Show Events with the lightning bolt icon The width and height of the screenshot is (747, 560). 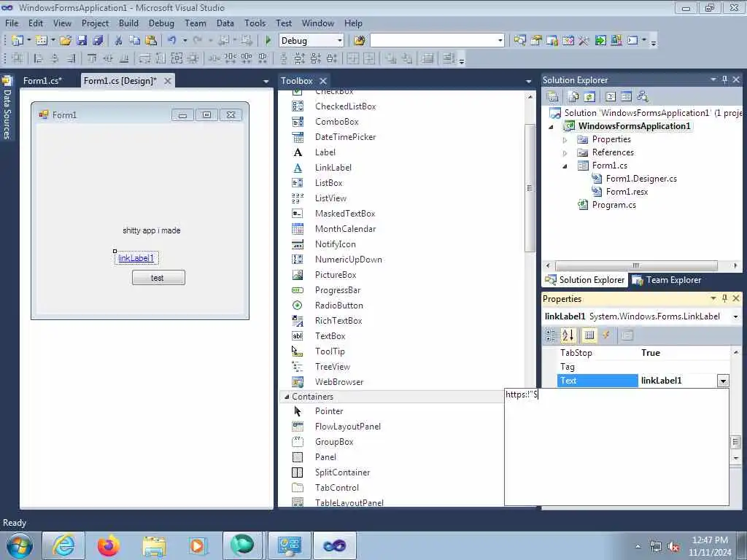tap(606, 335)
